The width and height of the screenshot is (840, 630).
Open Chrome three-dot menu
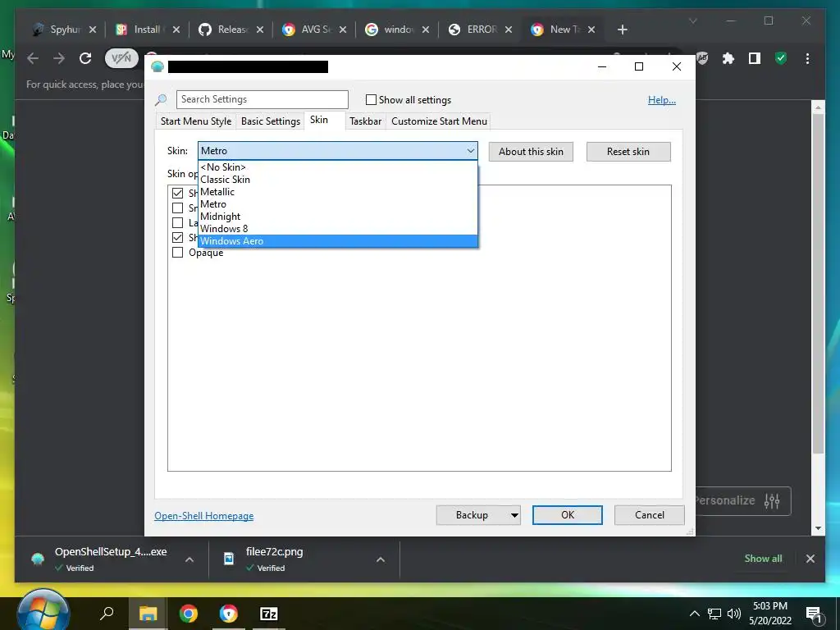point(807,58)
